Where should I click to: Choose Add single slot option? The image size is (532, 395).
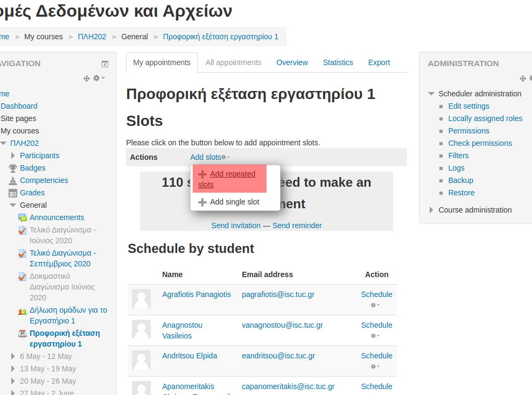click(x=234, y=202)
